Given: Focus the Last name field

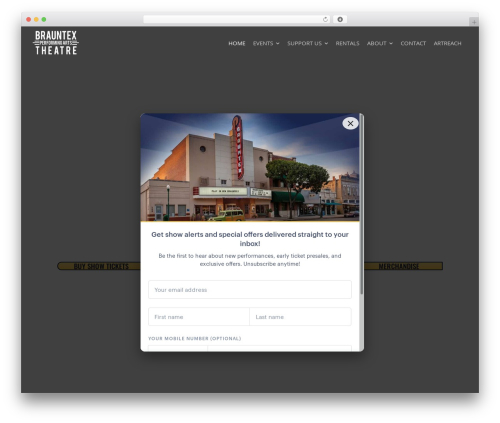Looking at the screenshot, I should [x=300, y=317].
